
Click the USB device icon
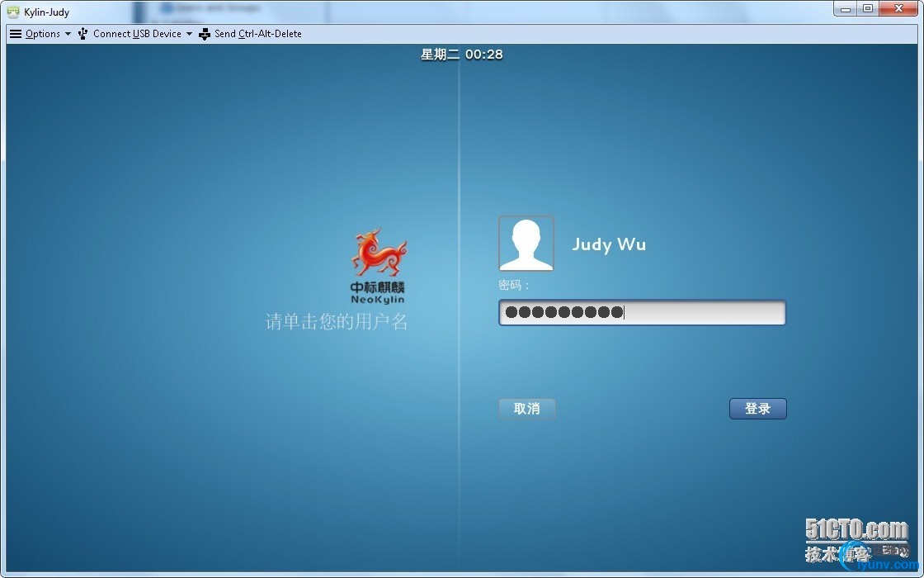(x=83, y=34)
